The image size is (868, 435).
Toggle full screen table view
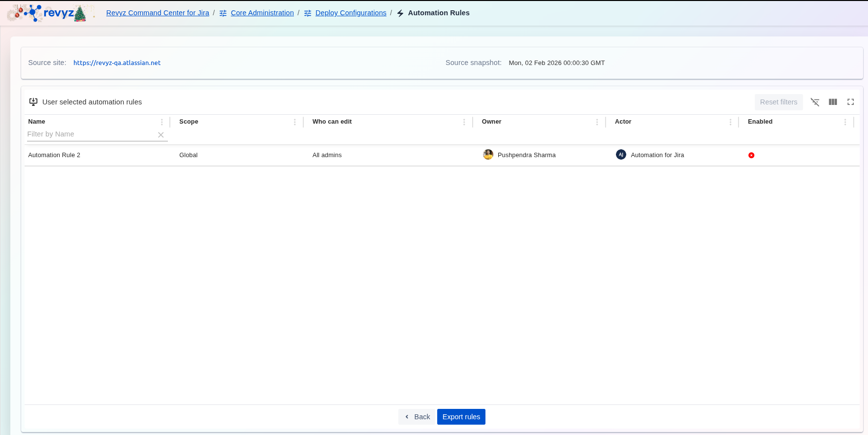[x=850, y=102]
